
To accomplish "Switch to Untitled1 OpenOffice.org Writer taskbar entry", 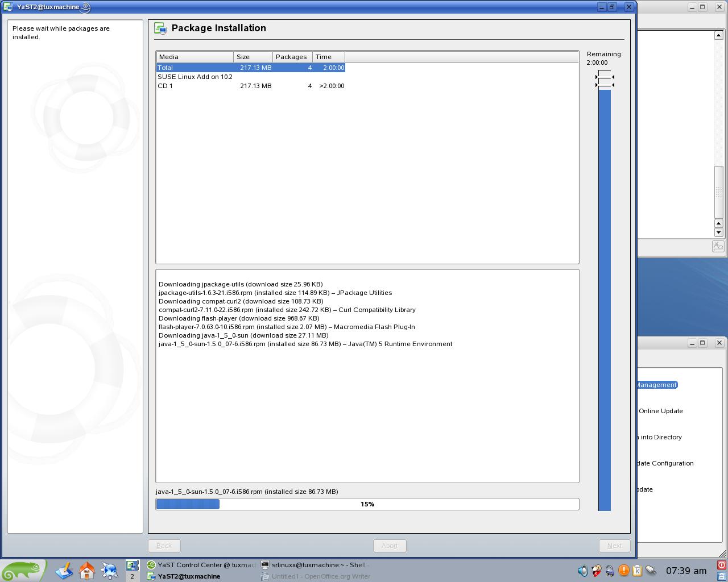I will pyautogui.click(x=315, y=576).
